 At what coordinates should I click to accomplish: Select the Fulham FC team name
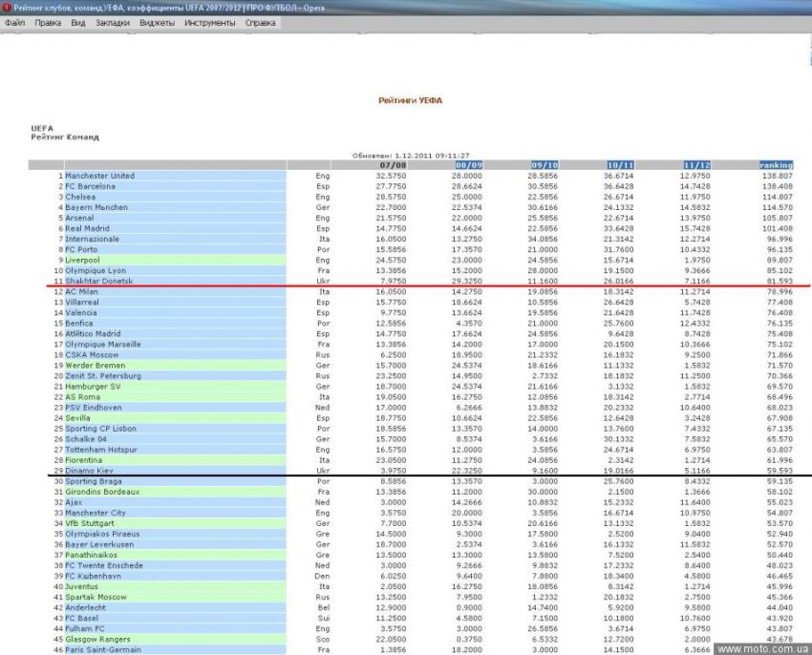[85, 628]
